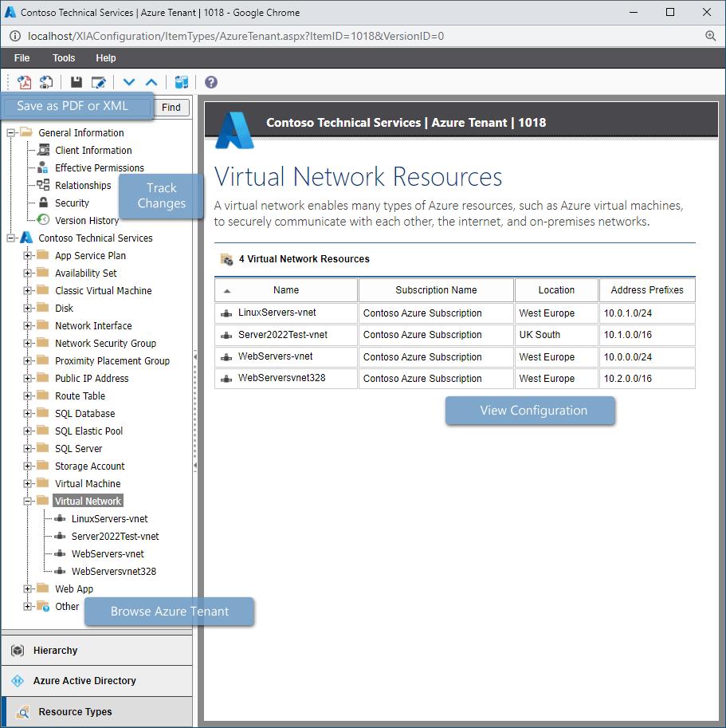Open WebServers-vnet link in the table
The image size is (726, 728).
tap(275, 356)
